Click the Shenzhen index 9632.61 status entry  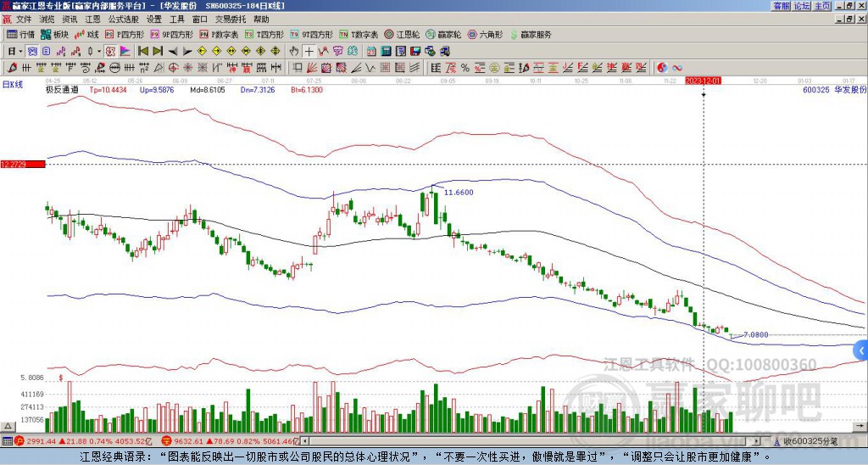[231, 441]
